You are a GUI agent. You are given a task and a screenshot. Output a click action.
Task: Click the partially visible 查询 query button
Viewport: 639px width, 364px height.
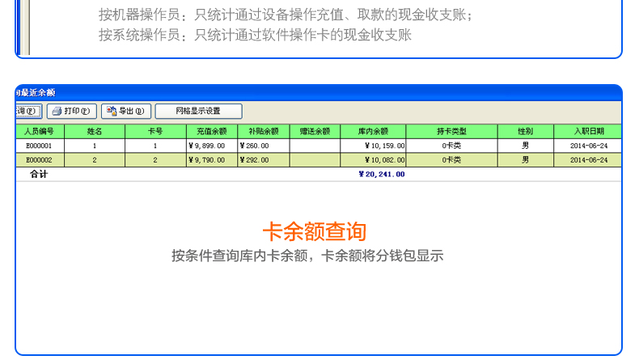[x=28, y=111]
